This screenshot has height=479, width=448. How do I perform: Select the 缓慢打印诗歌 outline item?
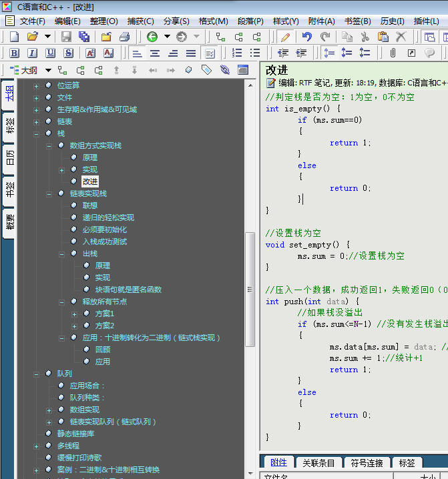pyautogui.click(x=79, y=458)
